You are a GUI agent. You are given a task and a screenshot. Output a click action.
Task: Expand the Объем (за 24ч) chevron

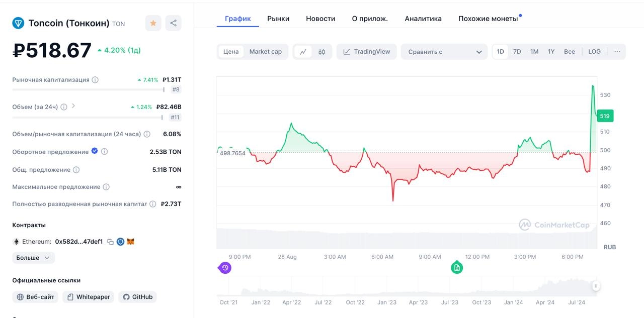[x=73, y=106]
